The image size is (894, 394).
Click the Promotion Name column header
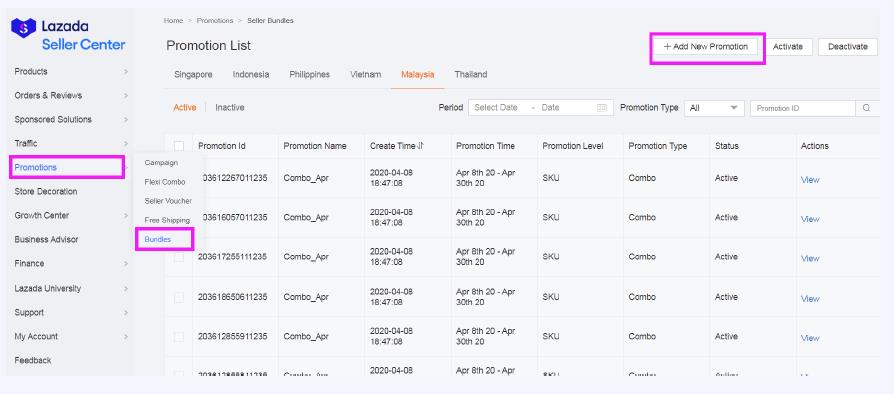point(315,146)
